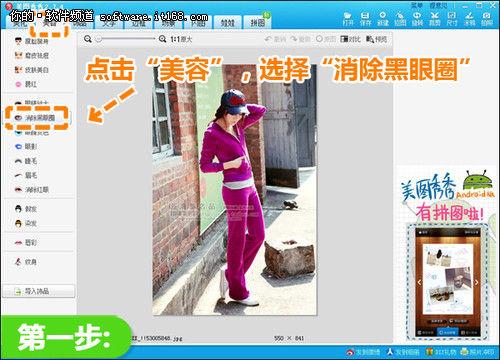Click the zoom in magnifier icon
This screenshot has width=500, height=360.
[162, 39]
